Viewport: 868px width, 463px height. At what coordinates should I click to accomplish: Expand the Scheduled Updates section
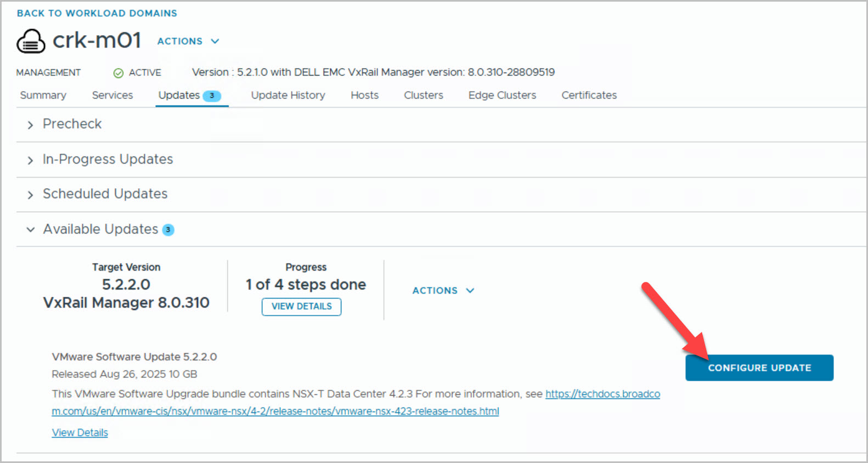(x=31, y=195)
